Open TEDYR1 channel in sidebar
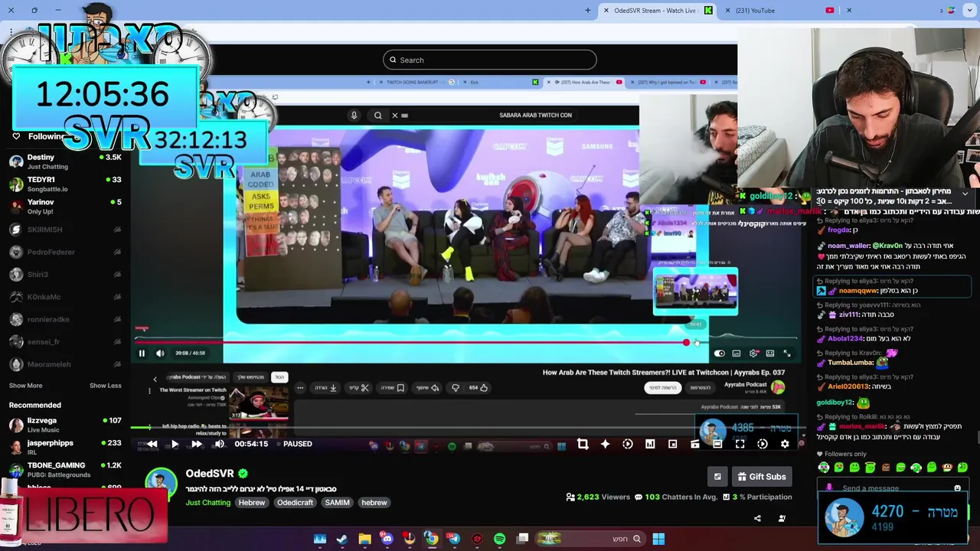 [65, 184]
